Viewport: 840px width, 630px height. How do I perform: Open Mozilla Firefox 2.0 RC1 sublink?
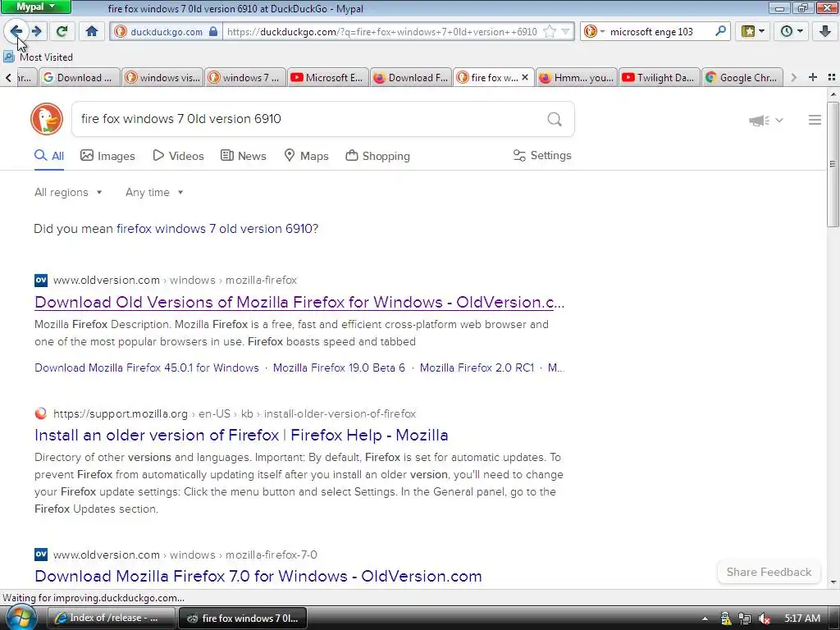pyautogui.click(x=477, y=368)
